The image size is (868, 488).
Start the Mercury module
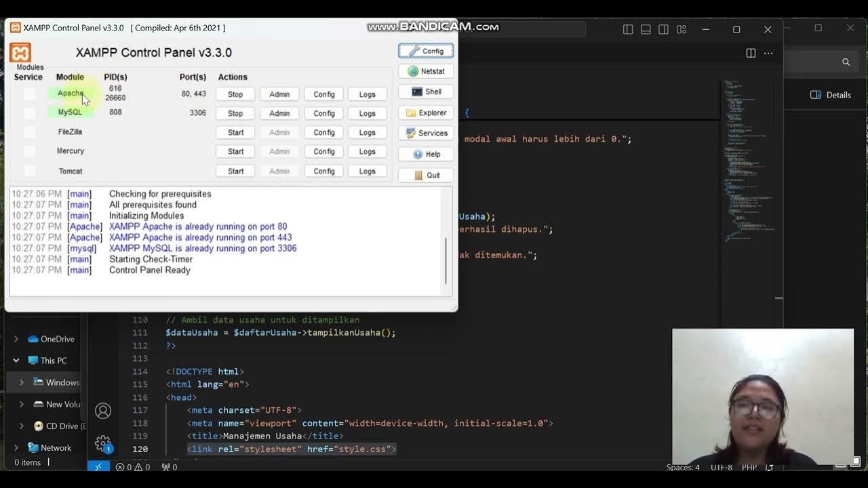(235, 151)
